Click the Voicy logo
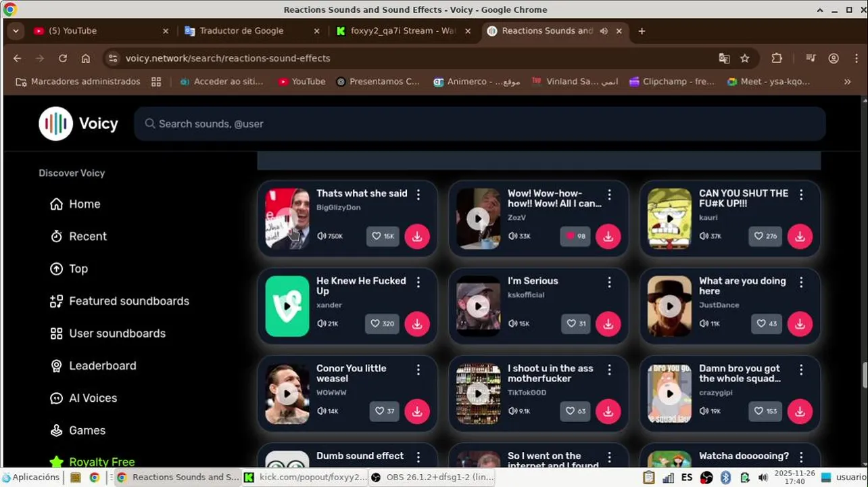This screenshot has height=487, width=868. (x=78, y=124)
